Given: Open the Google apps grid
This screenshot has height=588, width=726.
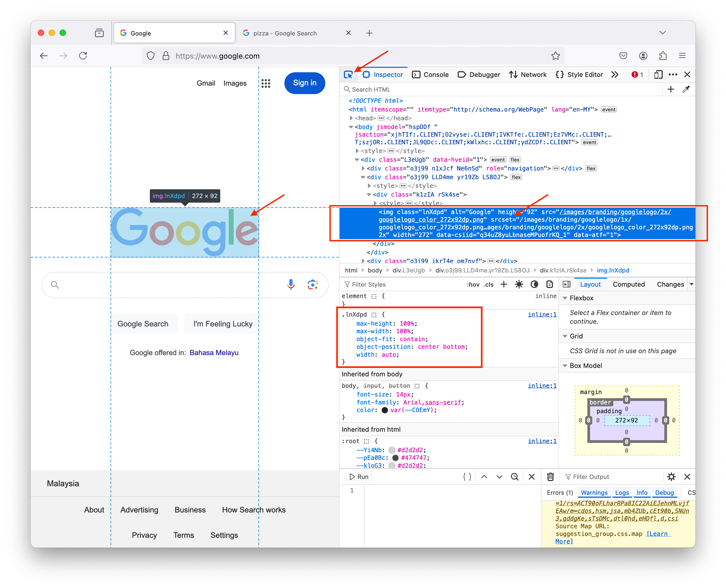Looking at the screenshot, I should 266,83.
